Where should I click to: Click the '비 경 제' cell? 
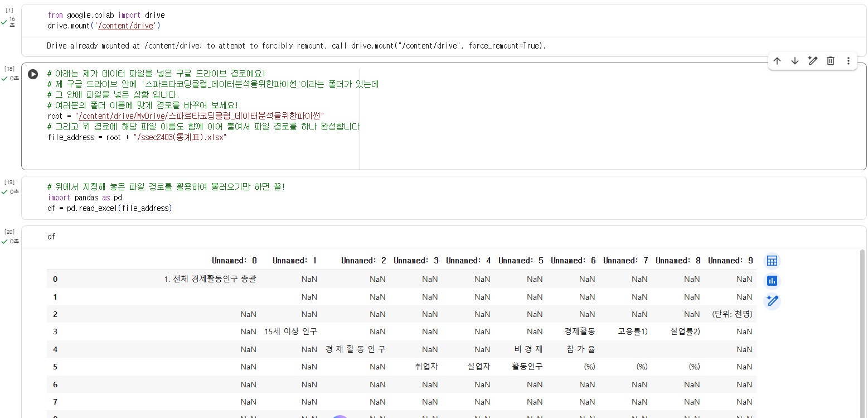click(x=528, y=349)
